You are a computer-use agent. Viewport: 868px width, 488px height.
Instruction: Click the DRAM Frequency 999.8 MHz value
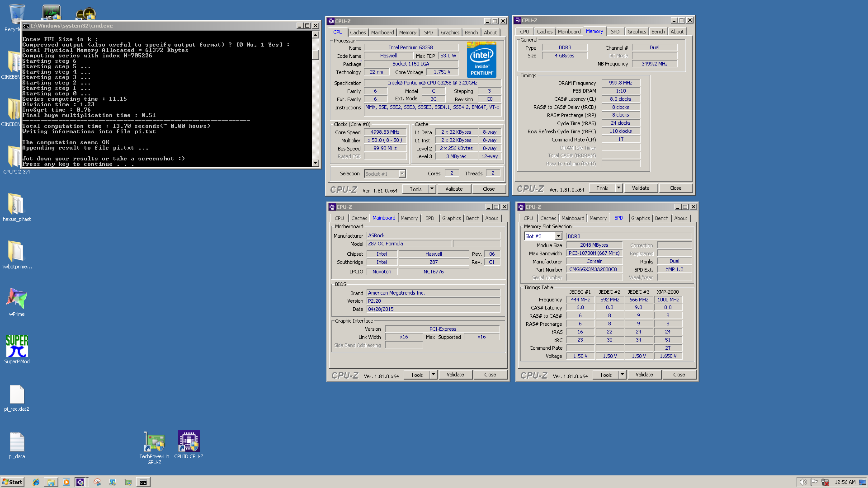[x=621, y=83]
